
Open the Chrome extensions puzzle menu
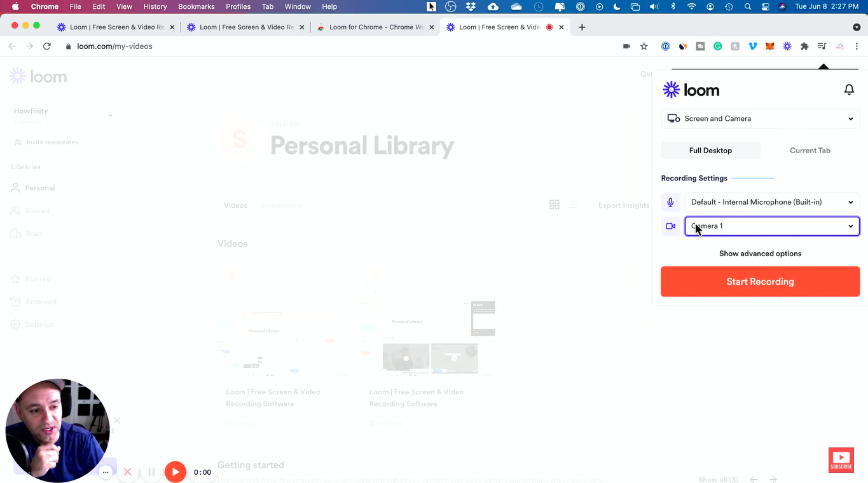(804, 46)
